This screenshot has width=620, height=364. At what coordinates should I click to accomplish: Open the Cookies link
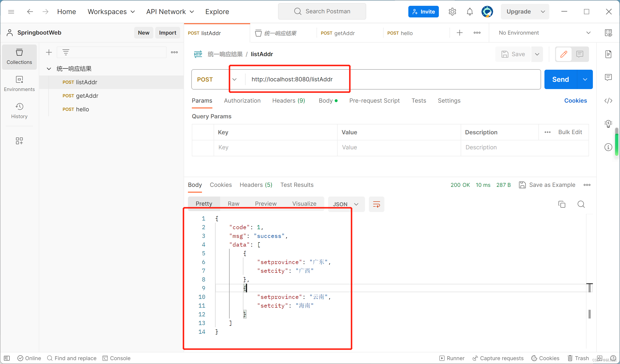pos(575,100)
